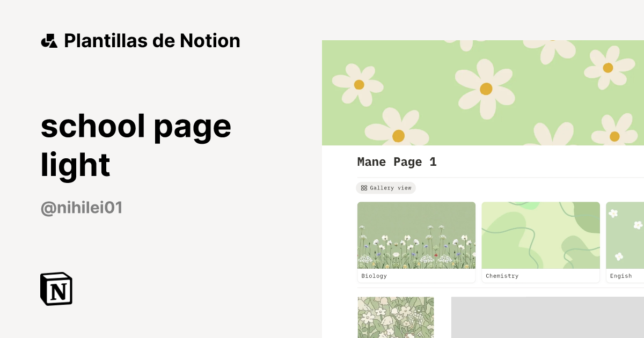
Task: Click the Notion N logo
Action: 56,289
